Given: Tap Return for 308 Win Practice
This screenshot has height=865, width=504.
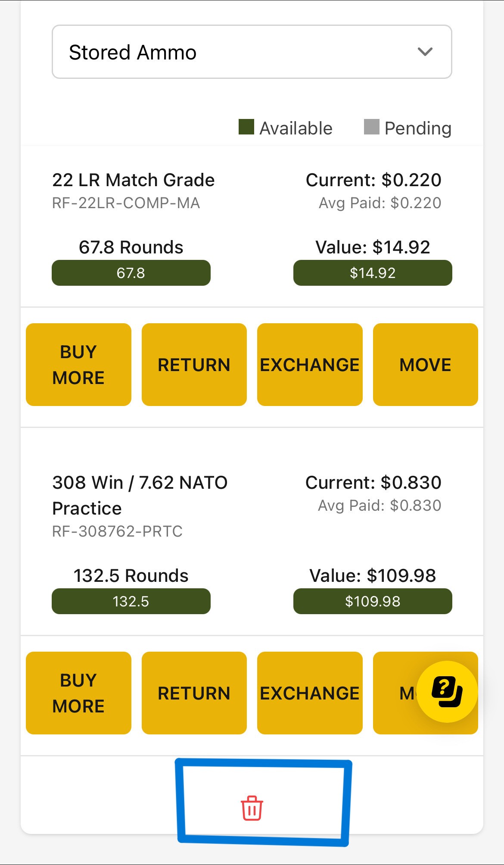Looking at the screenshot, I should click(x=194, y=693).
